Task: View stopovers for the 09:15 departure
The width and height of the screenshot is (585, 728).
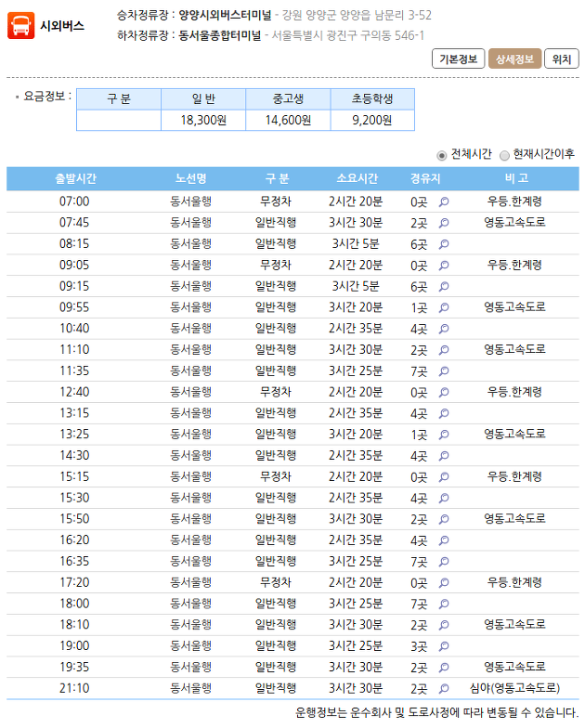Action: pos(444,286)
